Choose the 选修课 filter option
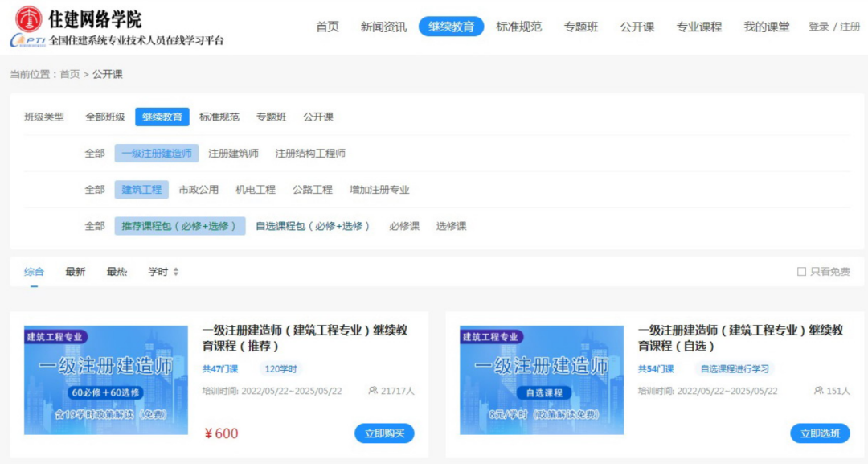 (453, 226)
